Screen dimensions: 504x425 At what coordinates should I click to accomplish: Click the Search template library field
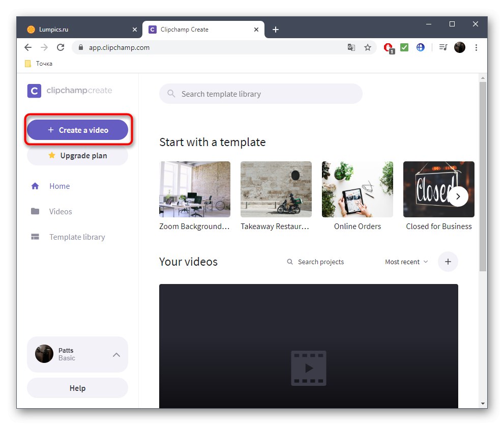click(260, 94)
